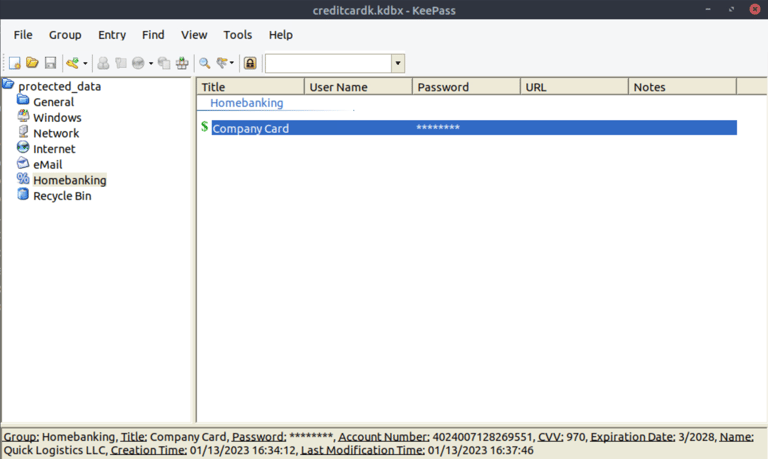Click the name Quick Logistics LLC
This screenshot has width=768, height=459.
[x=55, y=450]
